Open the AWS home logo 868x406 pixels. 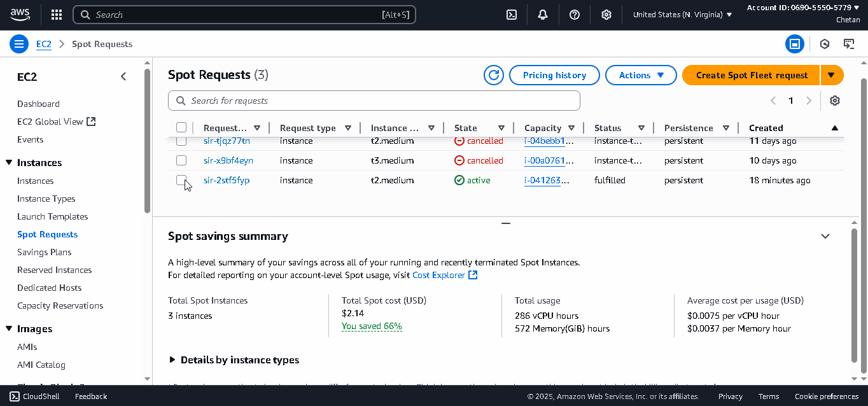point(20,15)
